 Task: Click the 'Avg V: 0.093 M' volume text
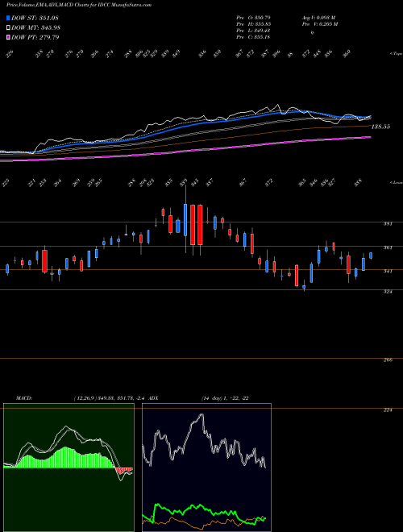[x=318, y=17]
